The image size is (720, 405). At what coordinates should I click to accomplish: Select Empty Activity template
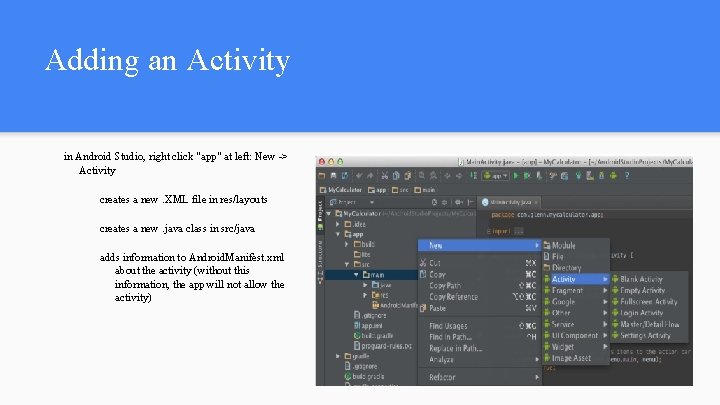tap(649, 291)
